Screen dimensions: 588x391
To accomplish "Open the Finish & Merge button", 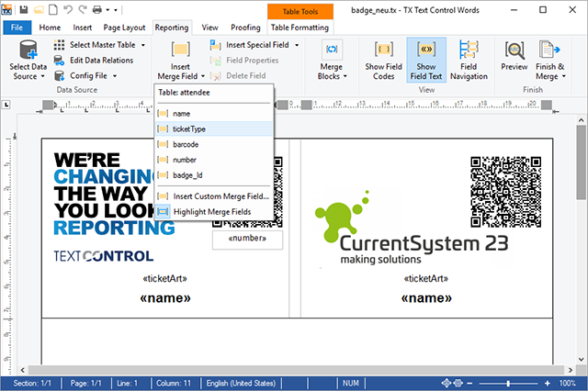I will [550, 61].
